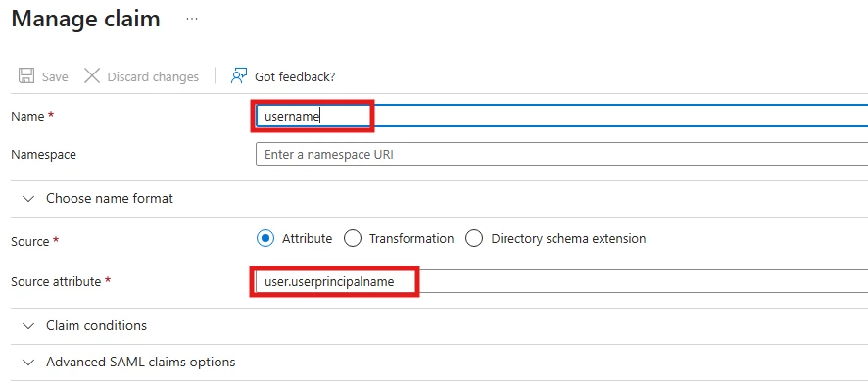Select the Transformation radio button
This screenshot has height=387, width=868.
353,239
